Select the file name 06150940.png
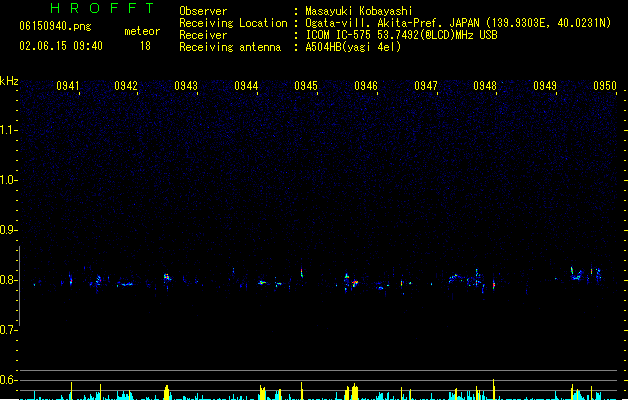Viewport: 629px width, 400px height. 55,26
